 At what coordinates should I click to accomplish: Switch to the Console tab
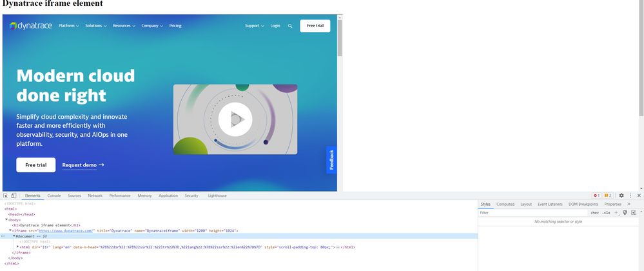click(54, 196)
